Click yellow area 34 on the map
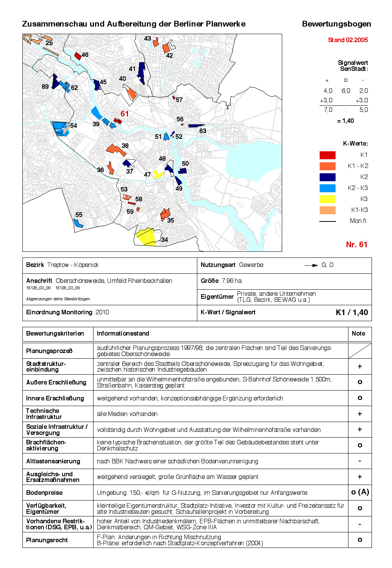Viewport: 392px width, 568px height. click(x=146, y=237)
